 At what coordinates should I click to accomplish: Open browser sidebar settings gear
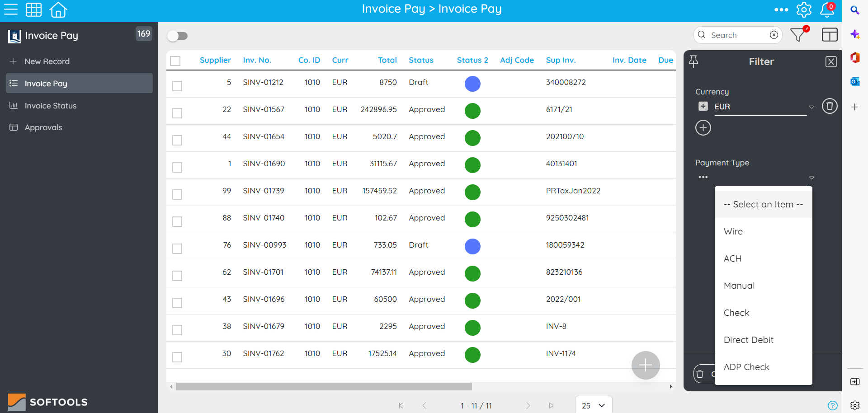855,405
